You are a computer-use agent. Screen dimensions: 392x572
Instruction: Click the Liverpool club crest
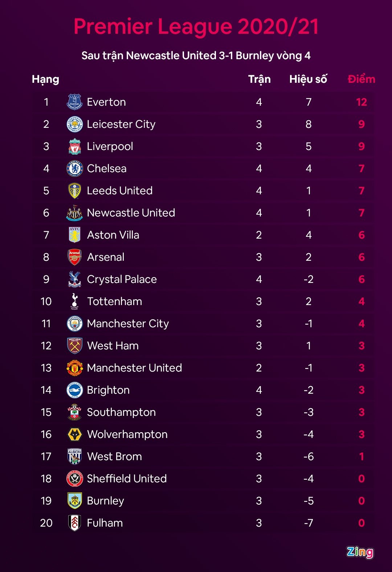click(x=74, y=147)
